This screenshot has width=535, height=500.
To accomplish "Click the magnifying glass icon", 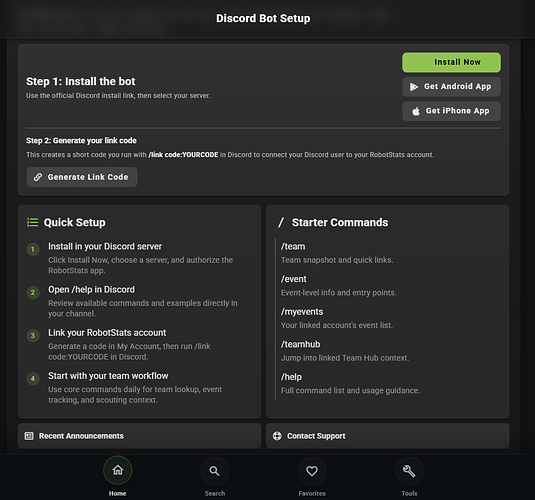I will pyautogui.click(x=214, y=471).
